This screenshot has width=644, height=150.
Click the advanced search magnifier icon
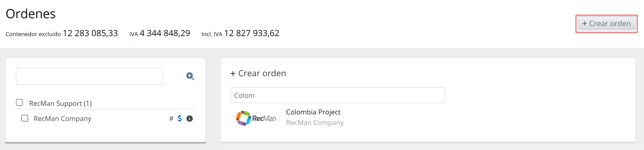coord(190,76)
